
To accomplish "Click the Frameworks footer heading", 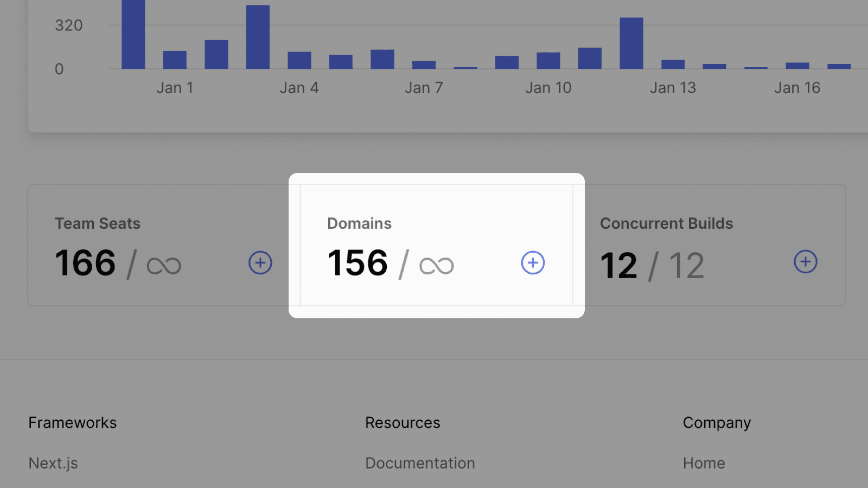I will pos(73,423).
